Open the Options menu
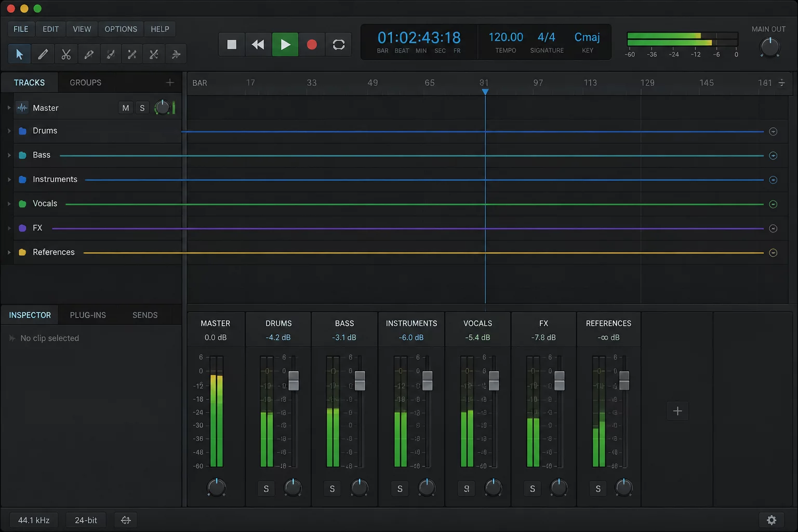798x532 pixels. [x=121, y=29]
